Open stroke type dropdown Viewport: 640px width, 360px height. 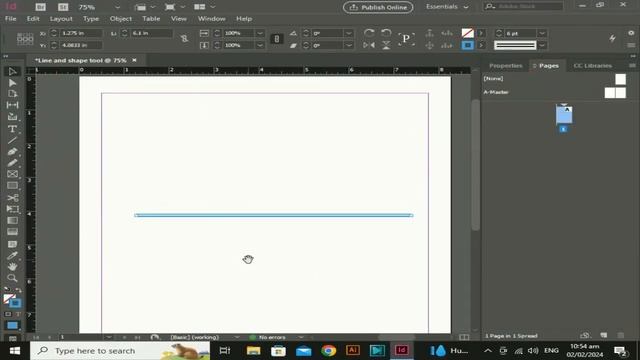pyautogui.click(x=542, y=45)
